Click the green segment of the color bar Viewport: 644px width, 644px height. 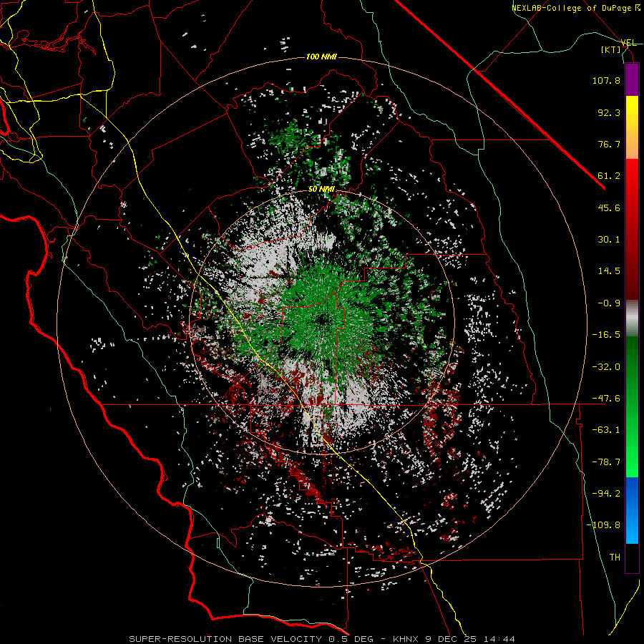pyautogui.click(x=632, y=406)
